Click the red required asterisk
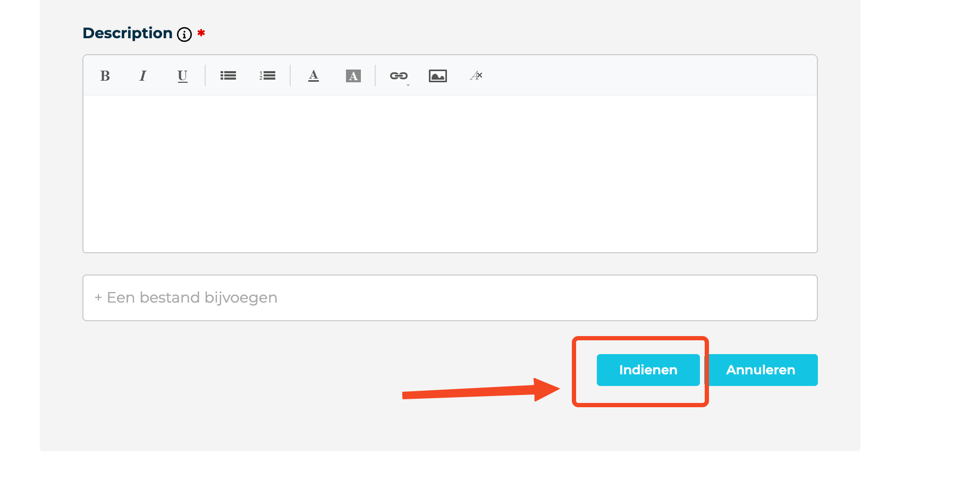Image resolution: width=980 pixels, height=481 pixels. pyautogui.click(x=201, y=33)
